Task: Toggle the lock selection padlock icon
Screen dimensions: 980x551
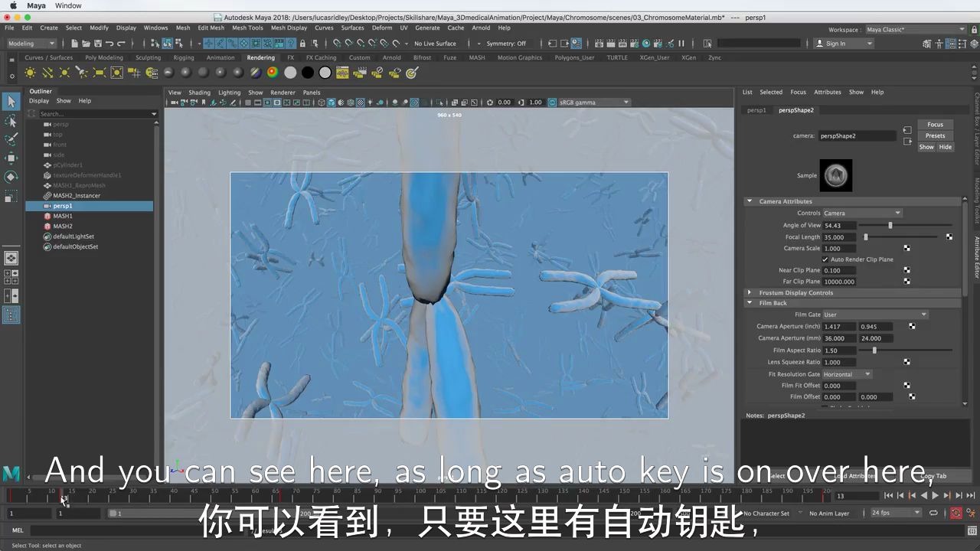Action: coord(302,44)
